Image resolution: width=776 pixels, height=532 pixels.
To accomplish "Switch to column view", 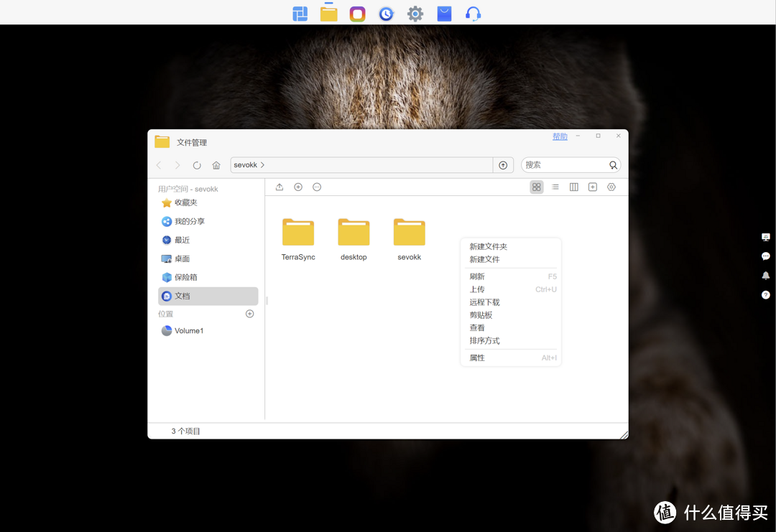I will (574, 187).
